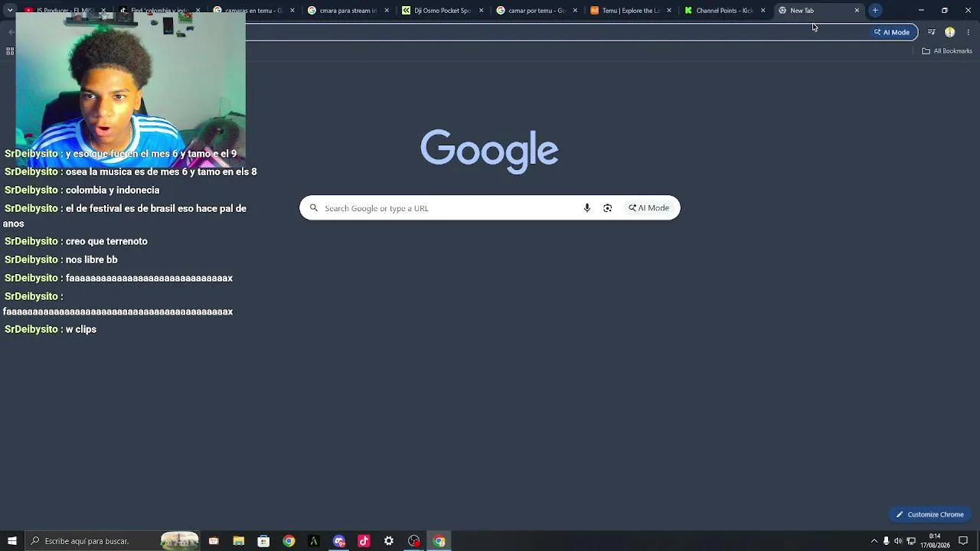The image size is (980, 551).
Task: Open the volume control in the system tray
Action: point(898,541)
